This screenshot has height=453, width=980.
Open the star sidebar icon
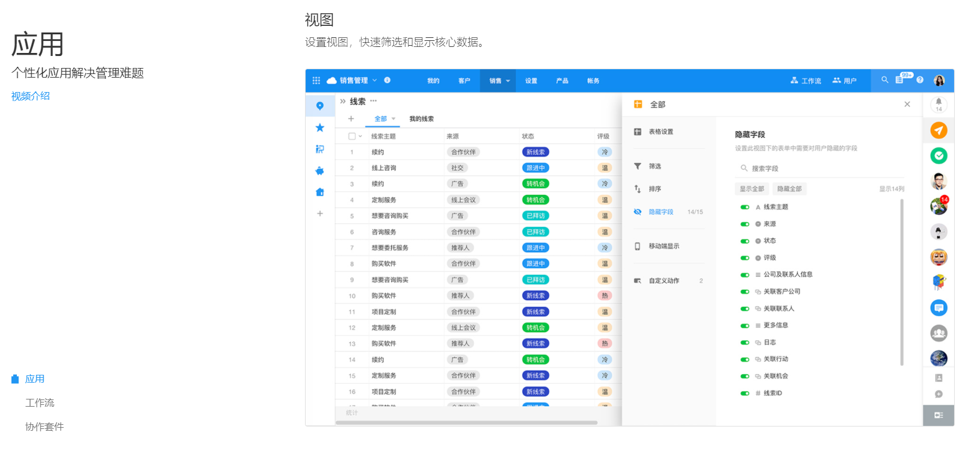point(320,128)
